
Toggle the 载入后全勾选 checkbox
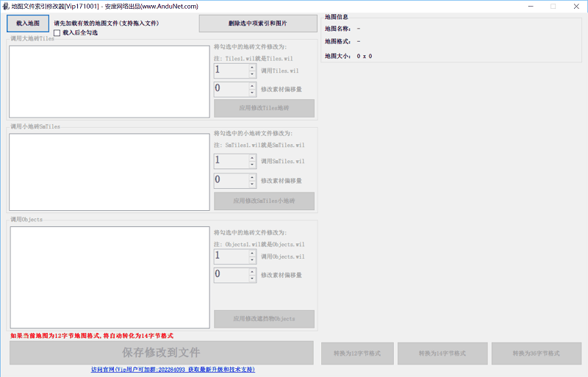[57, 33]
